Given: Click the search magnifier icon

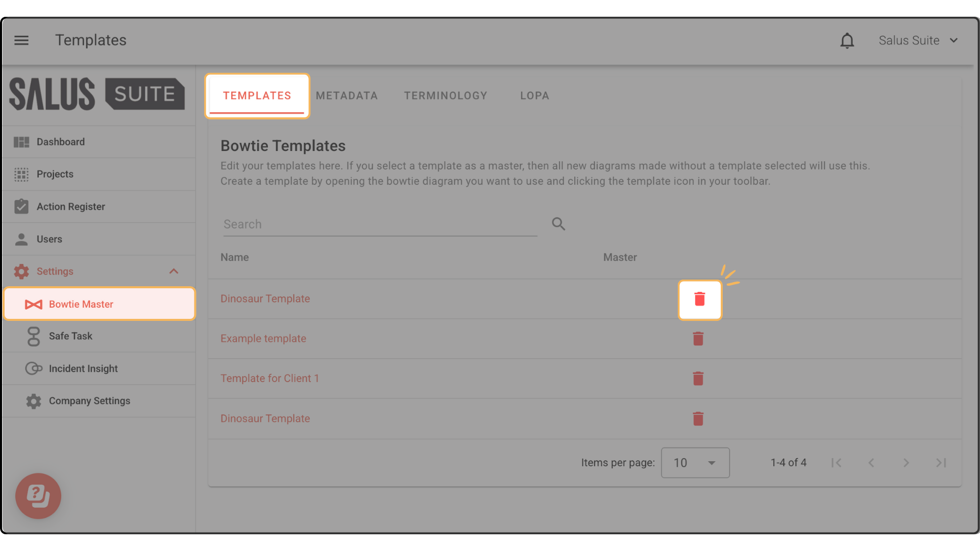Looking at the screenshot, I should click(558, 224).
